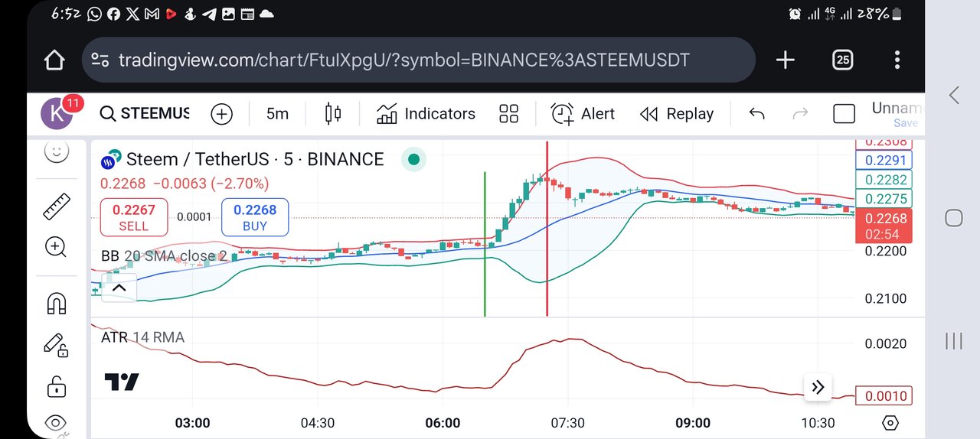This screenshot has width=980, height=439.
Task: Toggle lock all drawings
Action: [56, 387]
